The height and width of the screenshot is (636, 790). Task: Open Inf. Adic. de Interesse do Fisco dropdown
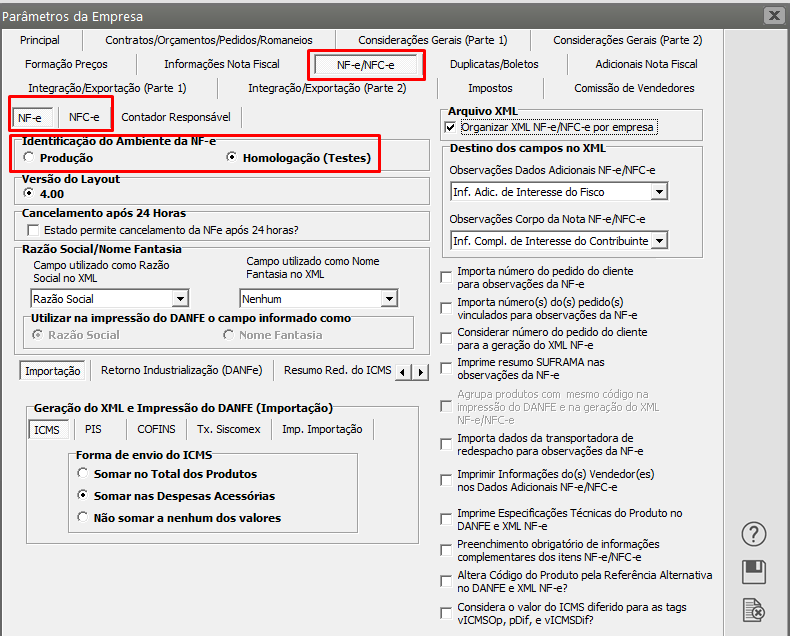point(659,192)
